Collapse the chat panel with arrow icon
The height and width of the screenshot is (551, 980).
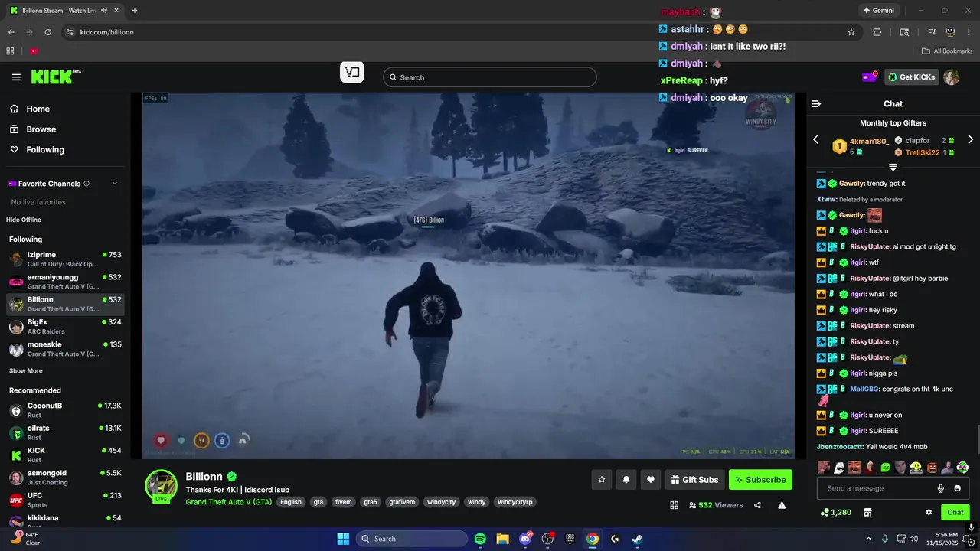pyautogui.click(x=816, y=103)
